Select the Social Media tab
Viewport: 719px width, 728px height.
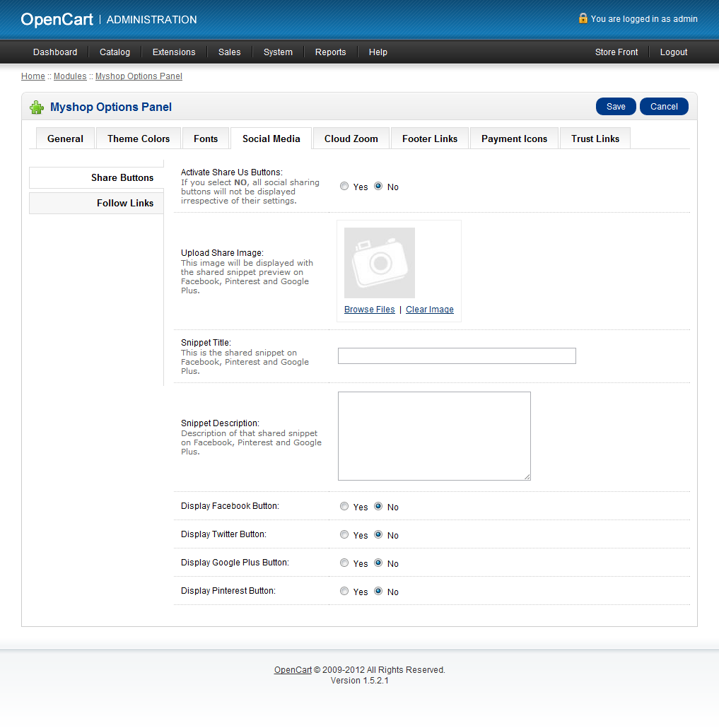[x=271, y=139]
